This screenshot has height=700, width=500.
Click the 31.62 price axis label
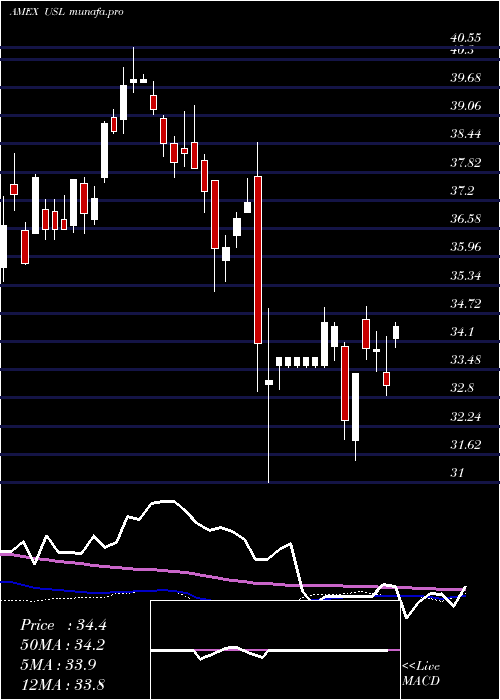466,445
